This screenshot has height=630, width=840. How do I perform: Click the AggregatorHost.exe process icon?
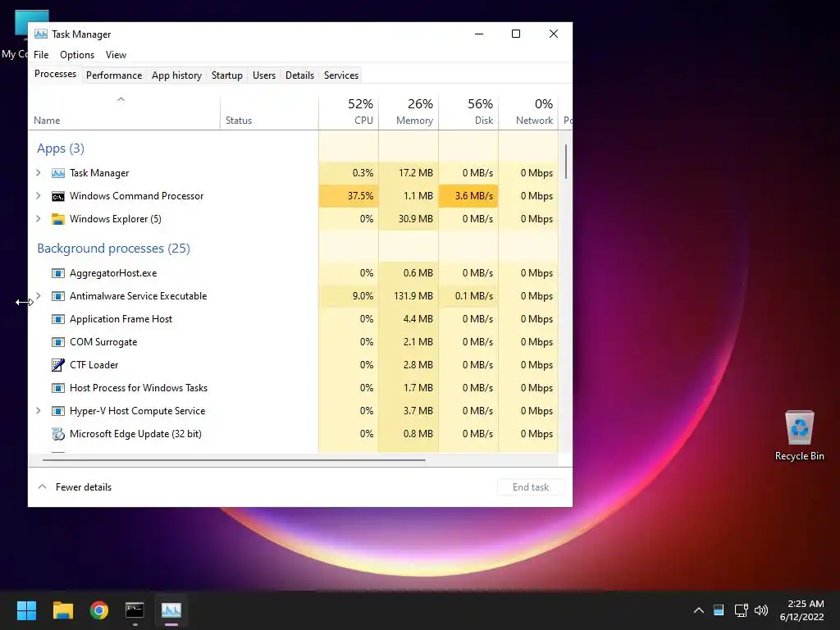pos(58,273)
